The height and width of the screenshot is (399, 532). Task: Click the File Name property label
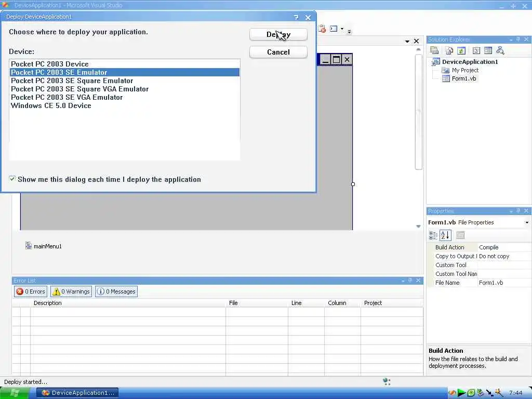coord(447,283)
